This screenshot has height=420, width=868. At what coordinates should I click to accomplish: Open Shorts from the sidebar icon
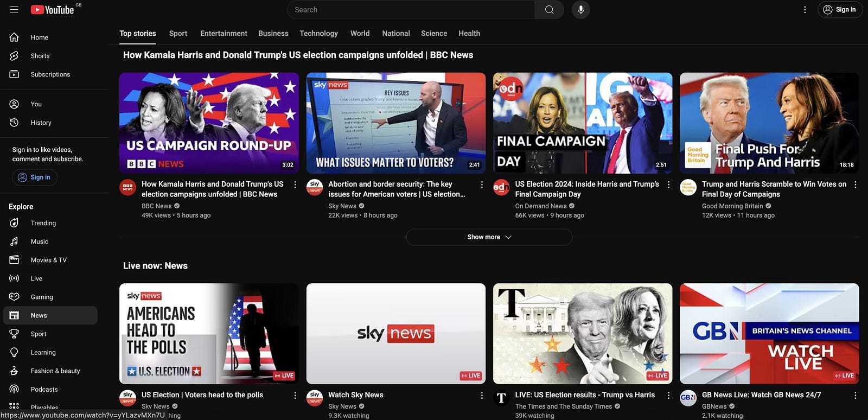point(14,56)
